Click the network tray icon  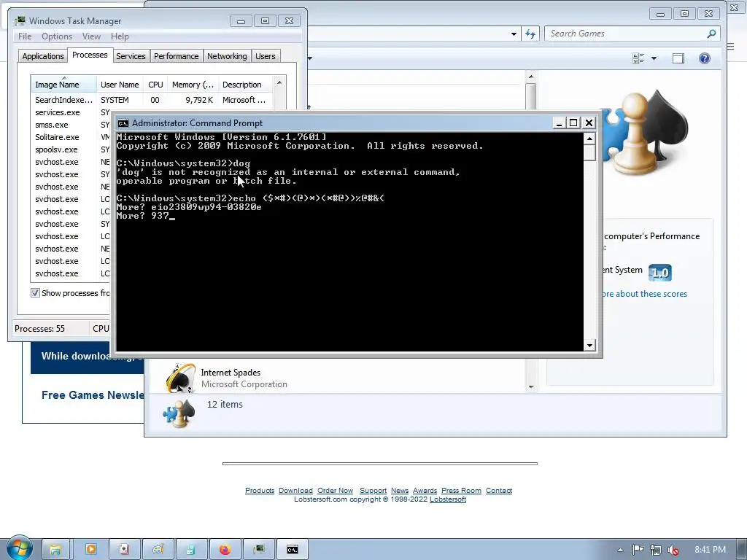click(656, 550)
